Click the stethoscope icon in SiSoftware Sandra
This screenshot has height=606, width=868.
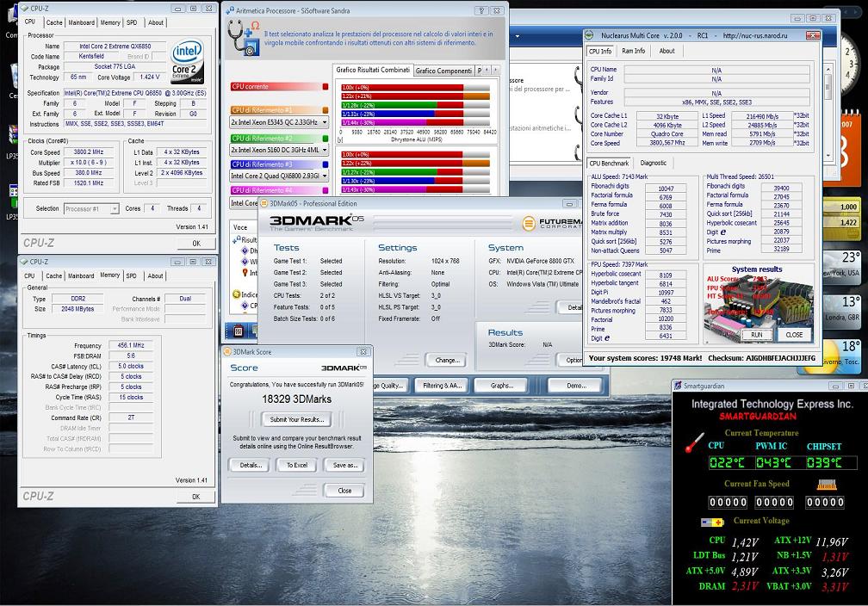pos(243,38)
